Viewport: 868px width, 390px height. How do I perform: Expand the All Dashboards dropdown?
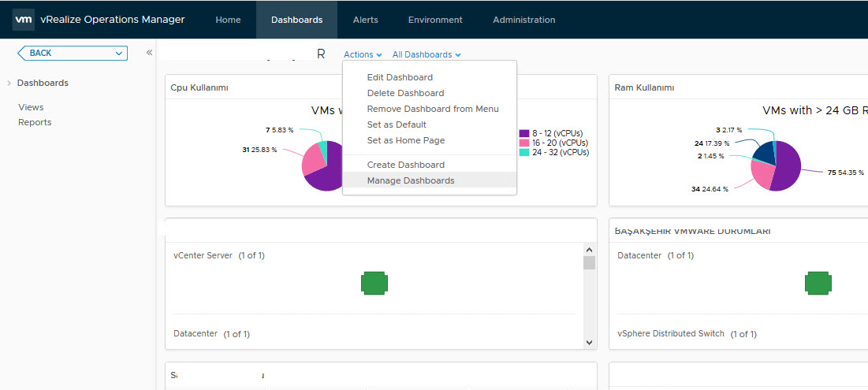click(x=427, y=55)
